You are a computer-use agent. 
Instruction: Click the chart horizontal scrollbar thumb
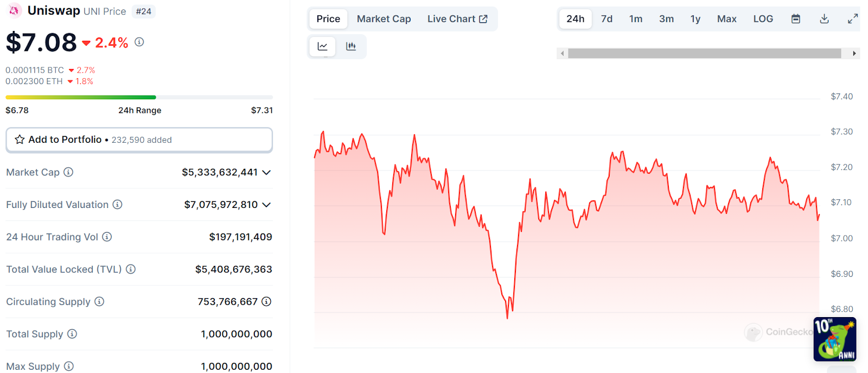[705, 53]
